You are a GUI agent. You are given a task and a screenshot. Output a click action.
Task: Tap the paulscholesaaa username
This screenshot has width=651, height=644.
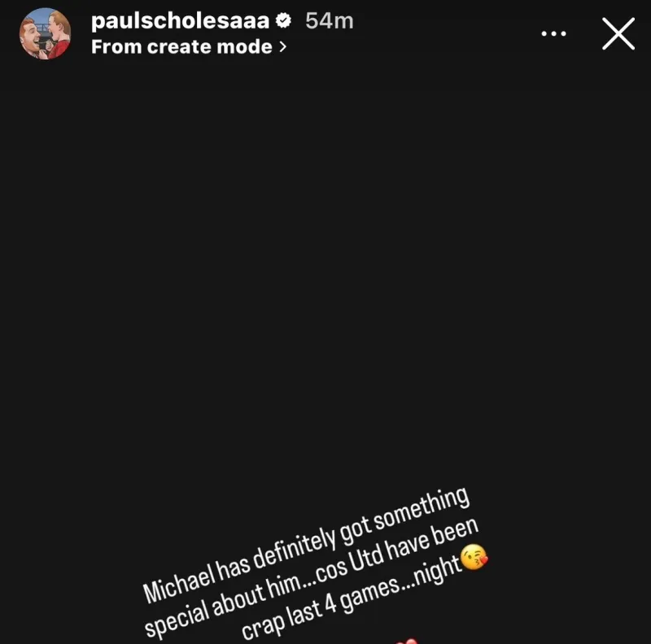point(180,21)
